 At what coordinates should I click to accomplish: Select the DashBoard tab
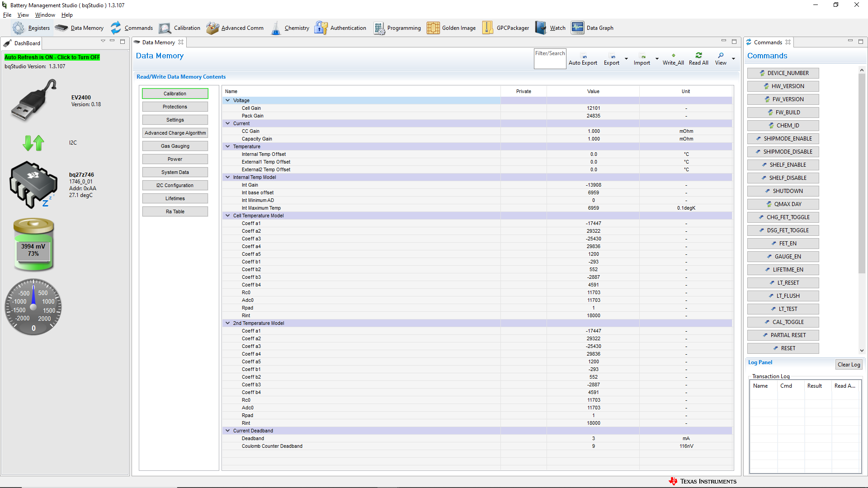point(22,43)
